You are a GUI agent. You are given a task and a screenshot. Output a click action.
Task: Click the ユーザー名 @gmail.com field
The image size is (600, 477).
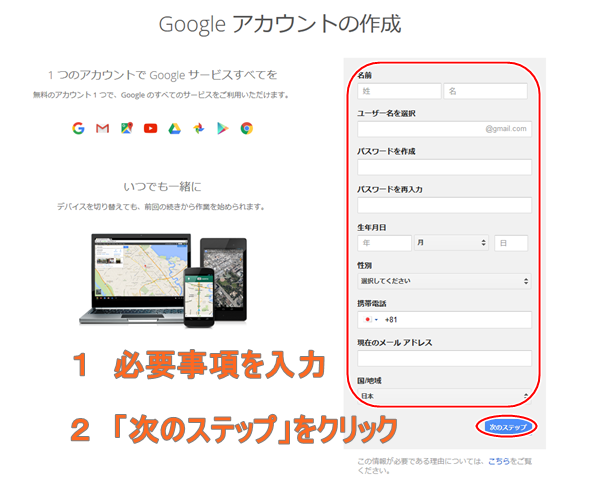point(444,129)
